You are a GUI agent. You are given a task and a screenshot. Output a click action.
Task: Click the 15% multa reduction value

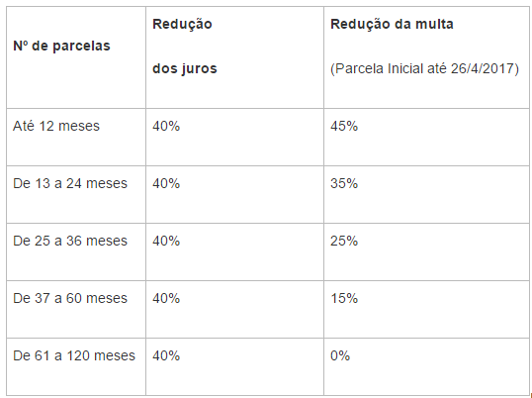click(x=344, y=298)
